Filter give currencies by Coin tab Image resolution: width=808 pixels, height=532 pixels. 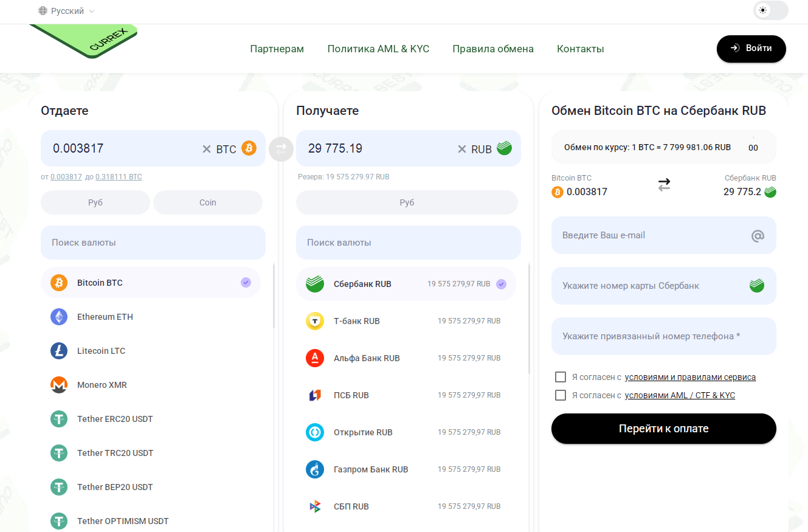(x=208, y=202)
